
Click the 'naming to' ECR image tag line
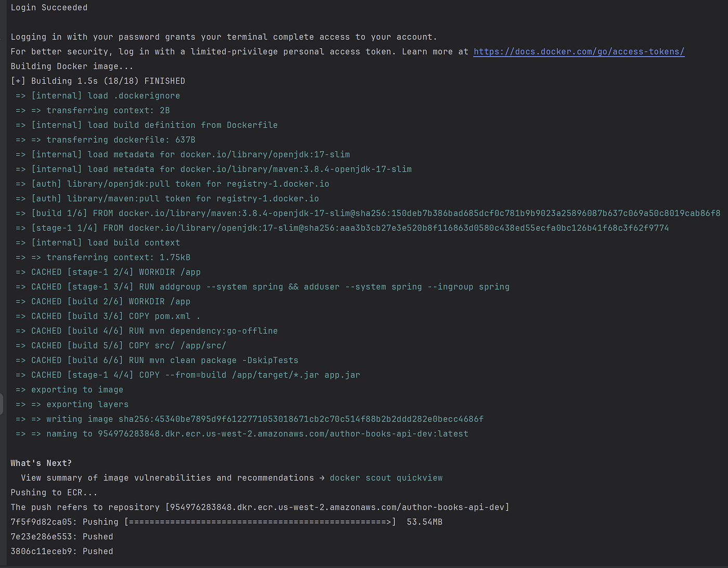point(242,433)
